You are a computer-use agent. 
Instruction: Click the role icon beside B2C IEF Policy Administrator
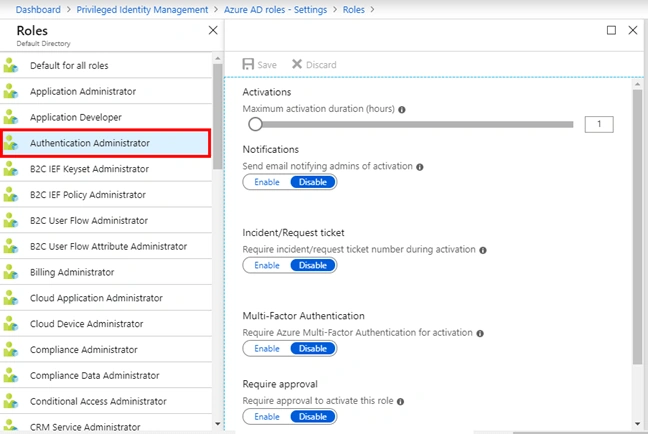tap(11, 195)
